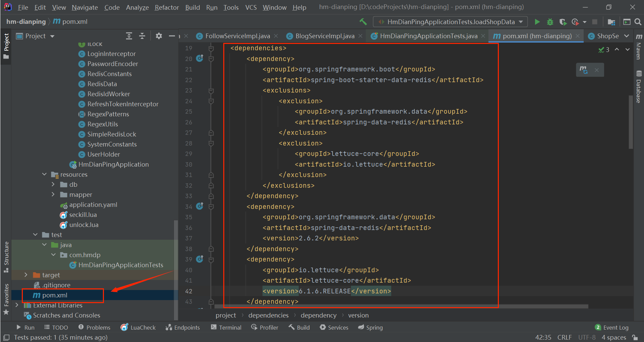Click the gutter dependency icon on line 34
The width and height of the screenshot is (644, 342).
[x=200, y=206]
